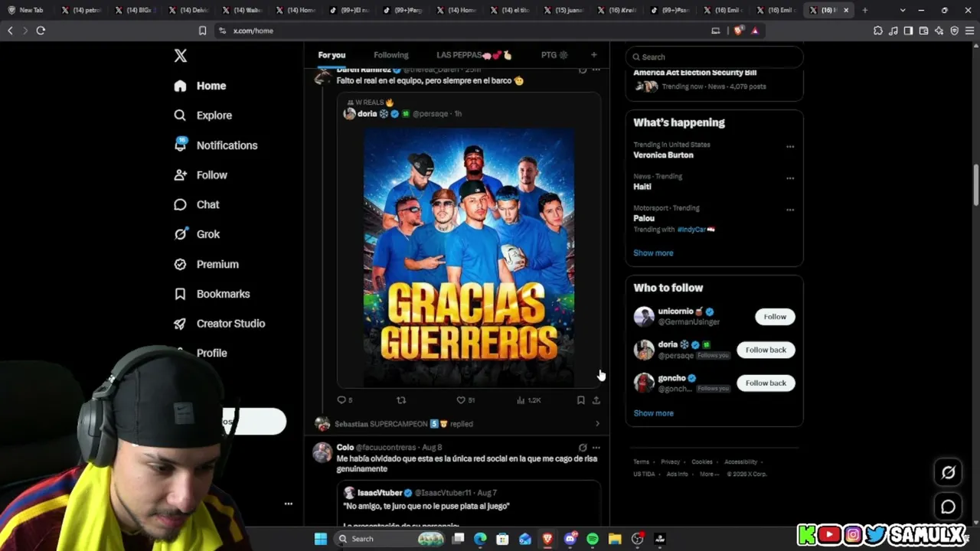Show more trends under What's happening
Viewport: 980px width, 551px height.
(653, 253)
